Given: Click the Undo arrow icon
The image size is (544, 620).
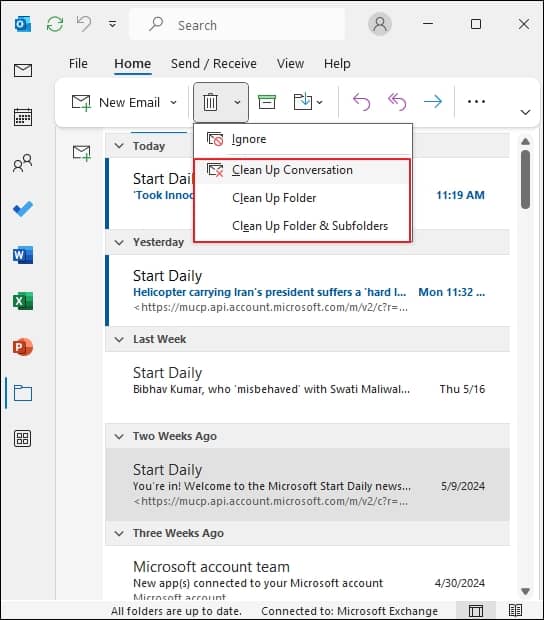Looking at the screenshot, I should point(84,24).
